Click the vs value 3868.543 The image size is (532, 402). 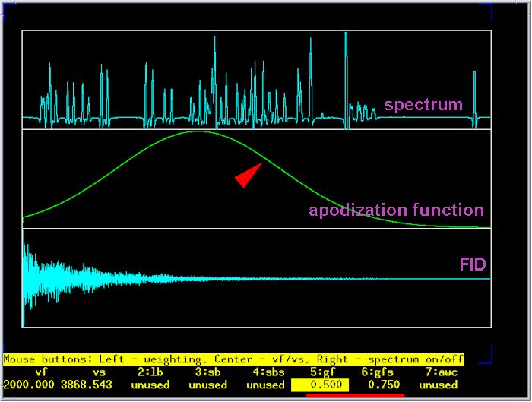(x=87, y=385)
